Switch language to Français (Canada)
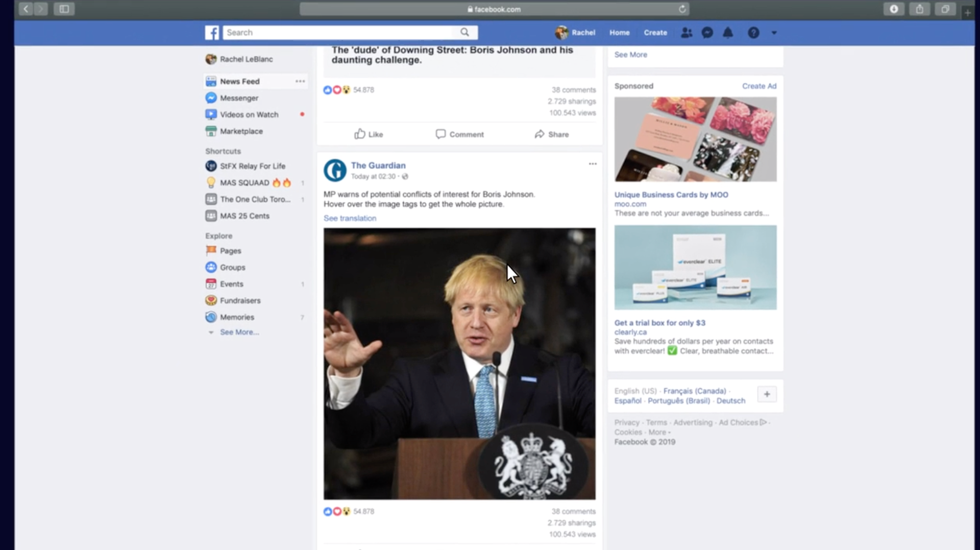The image size is (980, 550). [694, 391]
